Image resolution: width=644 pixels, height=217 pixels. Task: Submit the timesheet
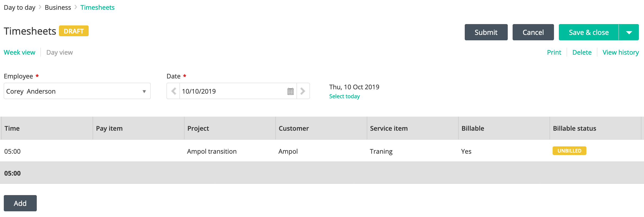tap(486, 32)
